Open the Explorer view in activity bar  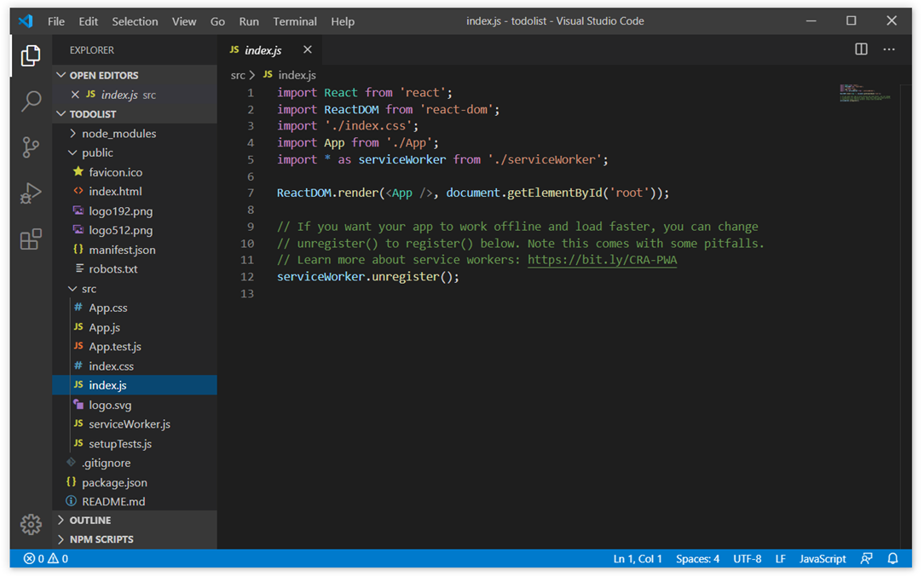tap(31, 55)
